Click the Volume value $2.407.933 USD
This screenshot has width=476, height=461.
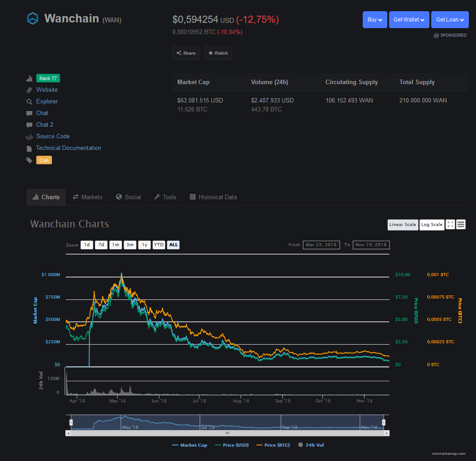[x=272, y=100]
